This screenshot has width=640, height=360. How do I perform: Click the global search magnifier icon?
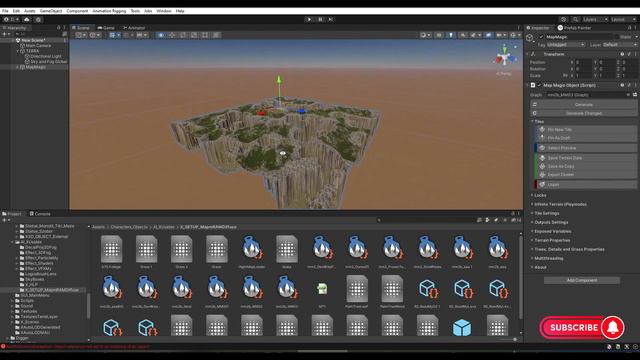pos(575,19)
